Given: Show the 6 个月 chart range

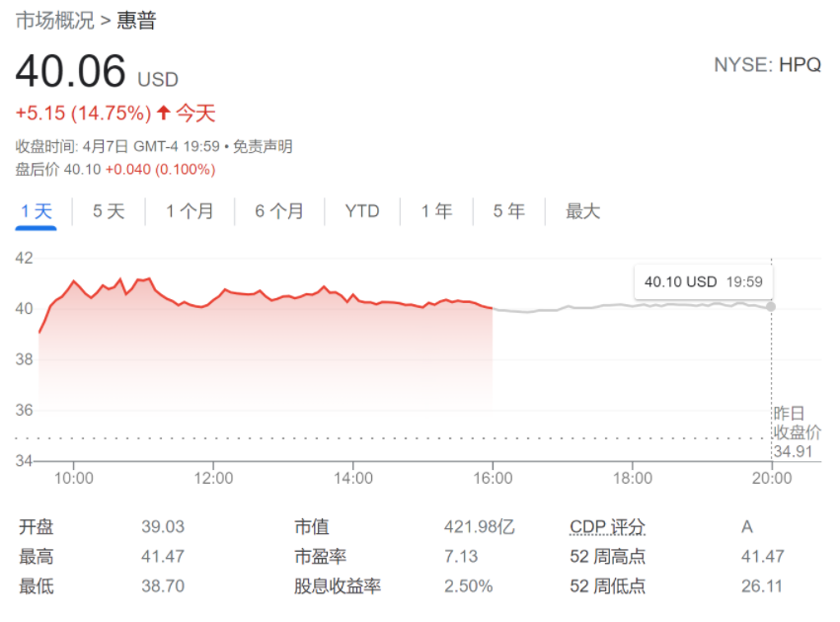Looking at the screenshot, I should (x=279, y=211).
